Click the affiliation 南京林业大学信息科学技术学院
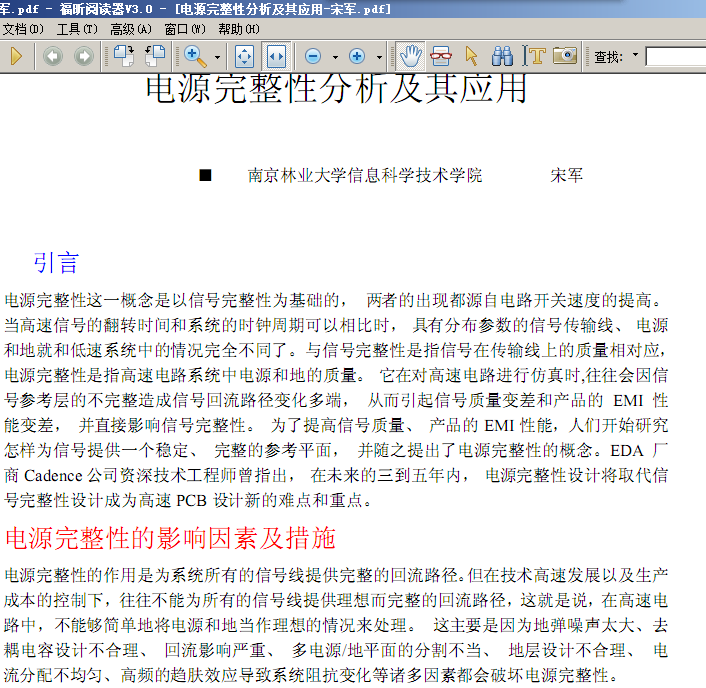Viewport: 706px width, 688px height. point(365,175)
